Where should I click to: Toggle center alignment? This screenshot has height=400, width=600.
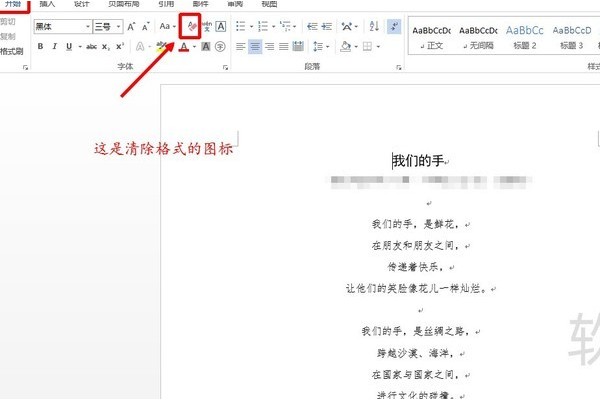255,47
